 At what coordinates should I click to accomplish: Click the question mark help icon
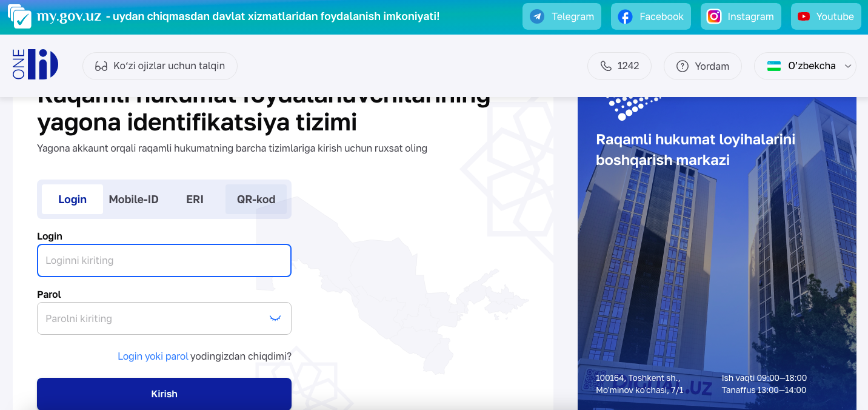tap(683, 66)
